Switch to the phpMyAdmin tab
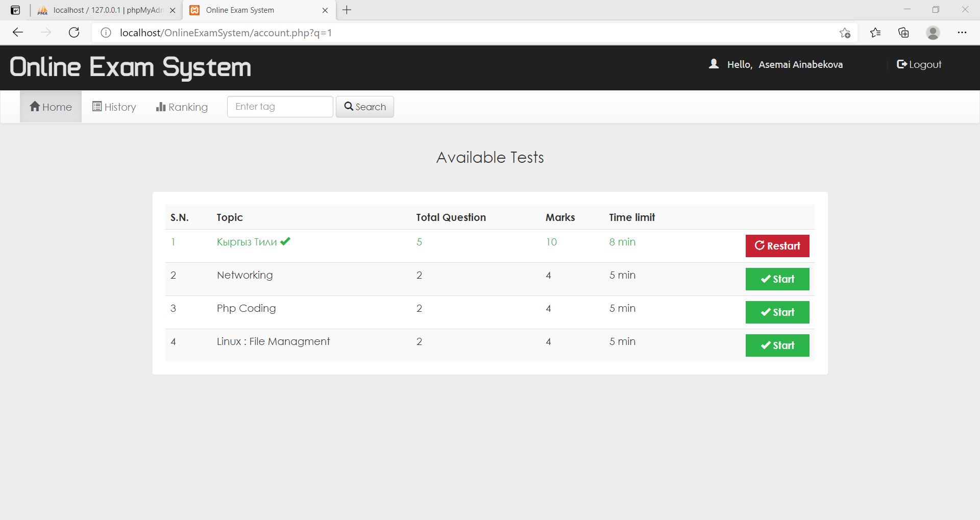This screenshot has height=520, width=980. coord(106,10)
